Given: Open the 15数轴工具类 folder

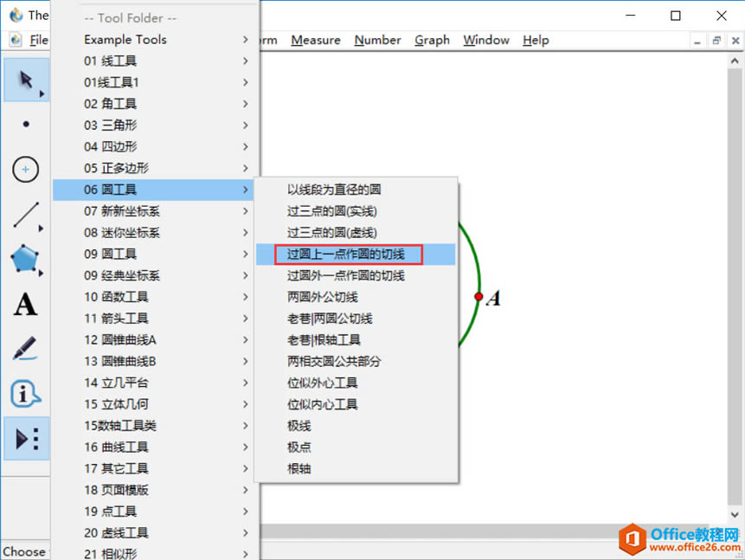Looking at the screenshot, I should click(153, 426).
